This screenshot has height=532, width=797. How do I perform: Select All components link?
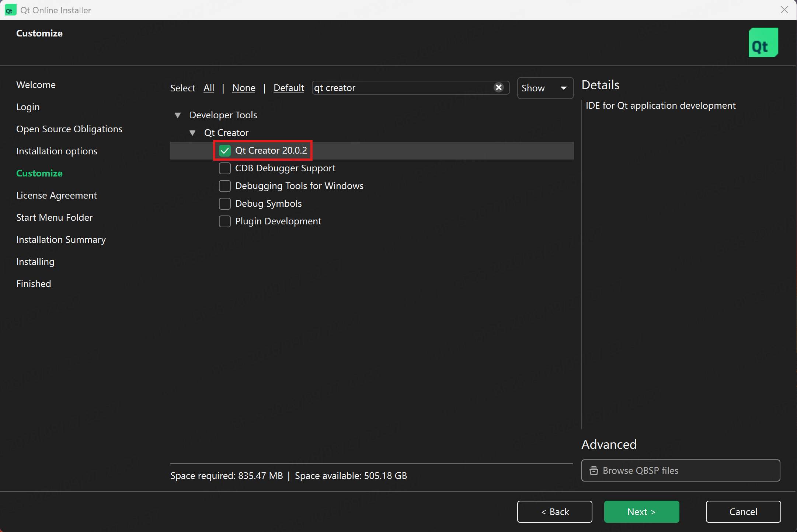tap(209, 88)
